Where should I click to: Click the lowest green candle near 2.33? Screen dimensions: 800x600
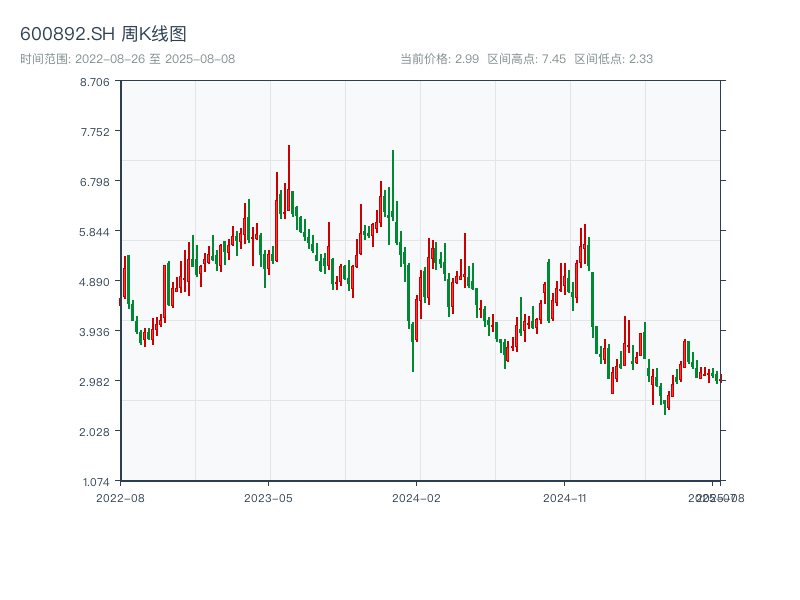tap(665, 407)
